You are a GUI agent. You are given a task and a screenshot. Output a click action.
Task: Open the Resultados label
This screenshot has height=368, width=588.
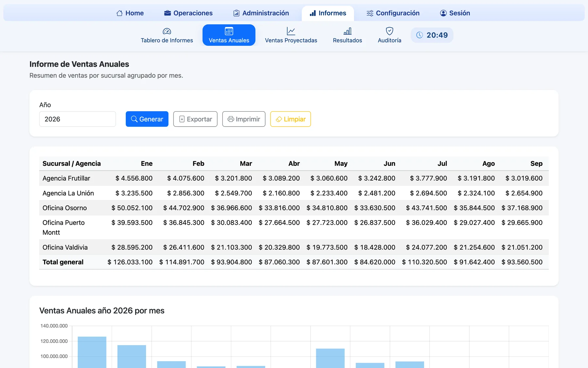click(348, 40)
